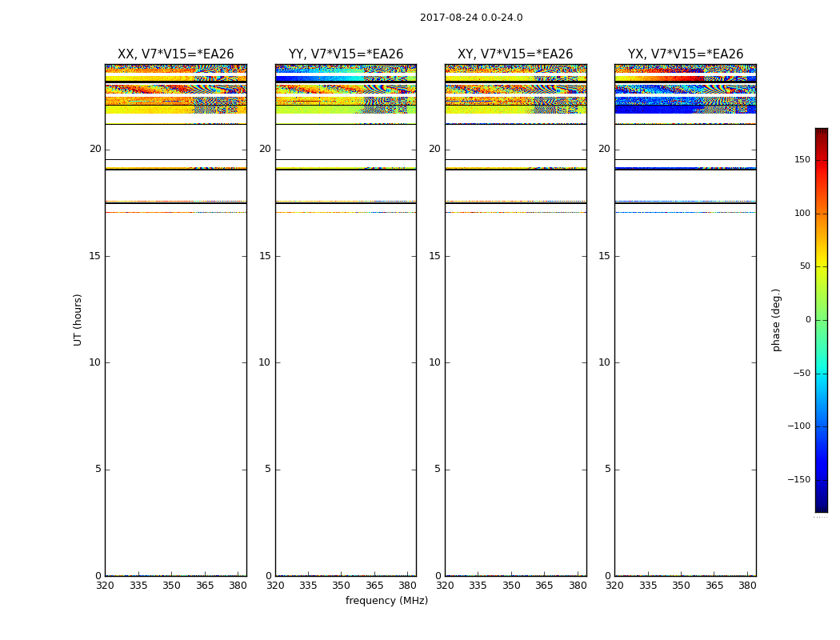Click the 320 frequency tick under XX panel
The height and width of the screenshot is (640, 840).
pos(105,586)
